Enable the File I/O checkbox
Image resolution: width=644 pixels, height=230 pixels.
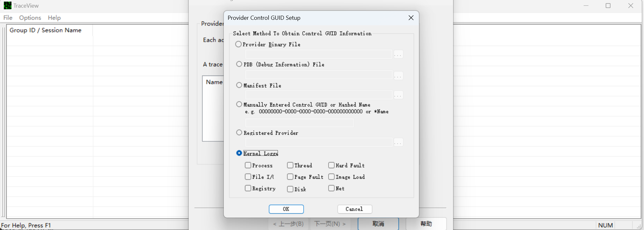pos(248,177)
